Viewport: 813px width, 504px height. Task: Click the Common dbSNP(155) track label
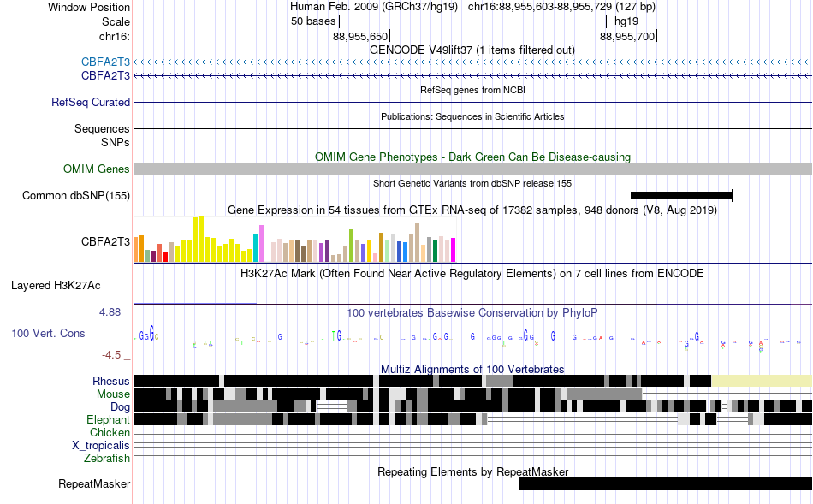pos(76,195)
